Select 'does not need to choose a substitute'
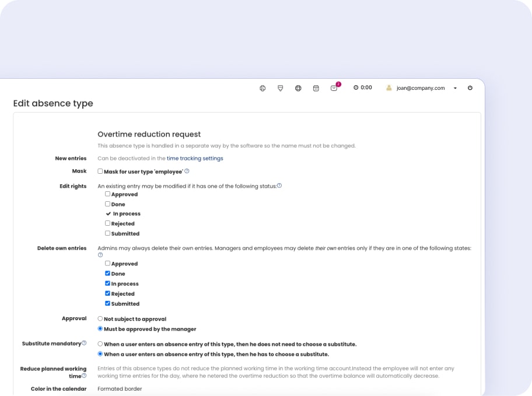This screenshot has height=396, width=532. coord(100,344)
